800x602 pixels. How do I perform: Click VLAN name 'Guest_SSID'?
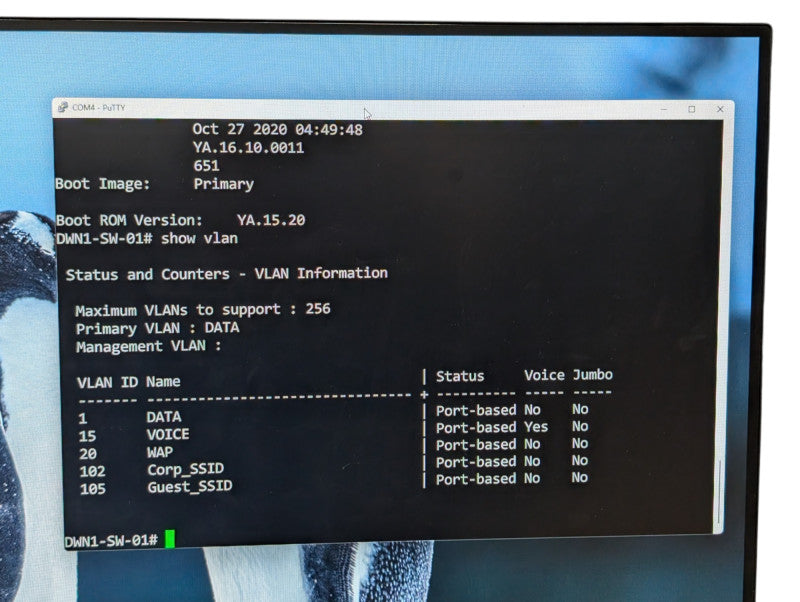click(190, 487)
